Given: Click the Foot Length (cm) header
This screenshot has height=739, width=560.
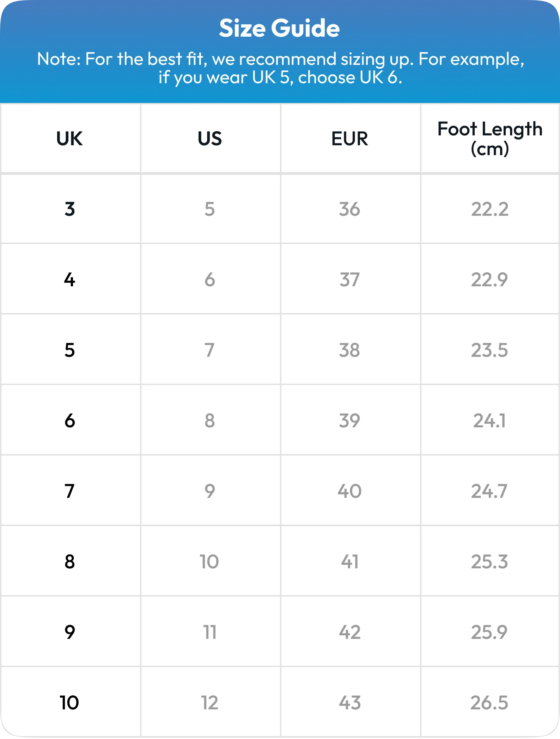Looking at the screenshot, I should click(x=490, y=138).
